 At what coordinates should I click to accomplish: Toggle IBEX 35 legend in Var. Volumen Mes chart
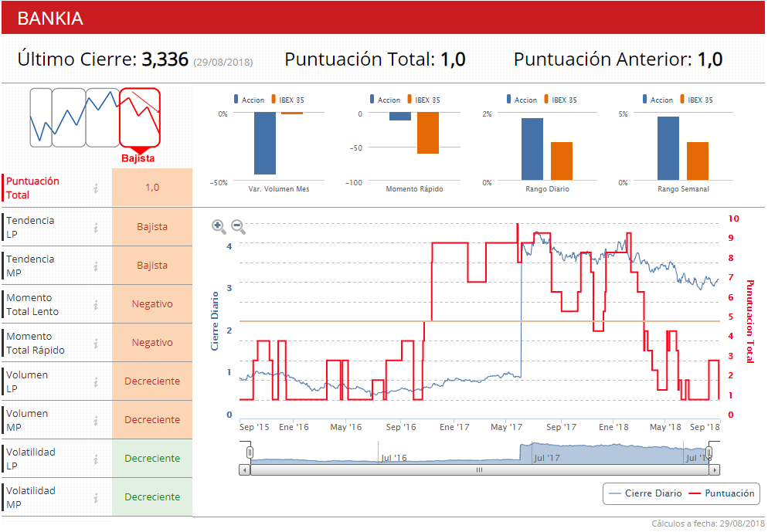click(x=288, y=100)
